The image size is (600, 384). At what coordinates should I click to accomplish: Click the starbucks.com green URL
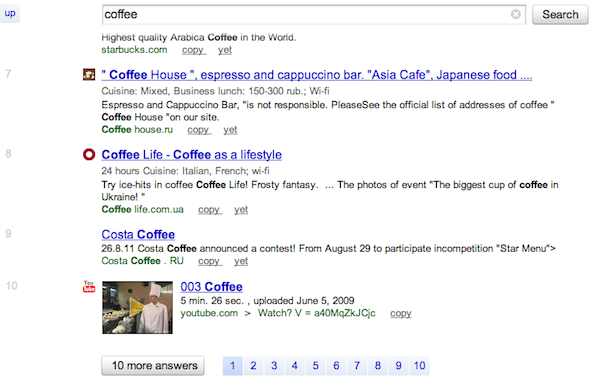coord(134,50)
